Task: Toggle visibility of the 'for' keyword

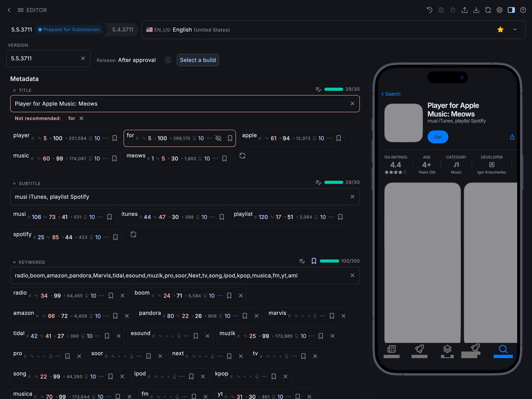Action: click(x=218, y=138)
